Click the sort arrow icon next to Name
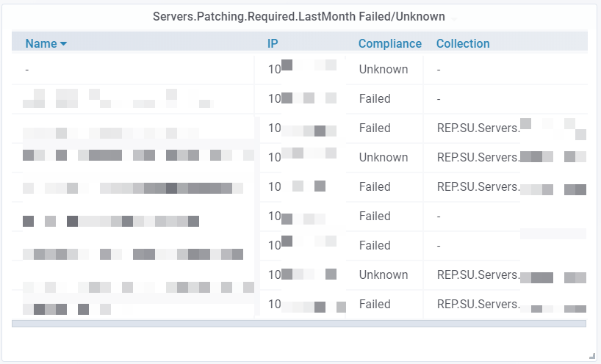Screen dimensions: 601x364 click(64, 44)
